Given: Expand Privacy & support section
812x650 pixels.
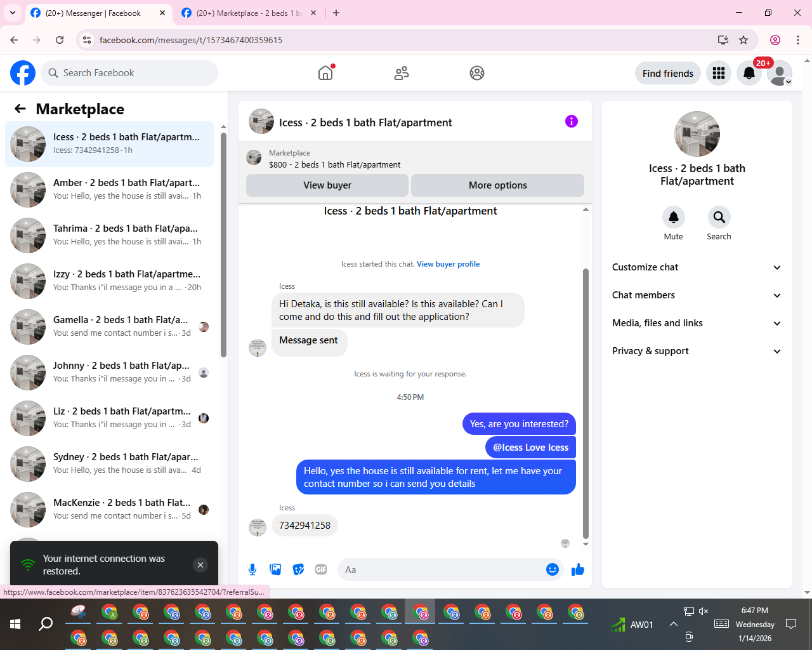Looking at the screenshot, I should point(697,351).
